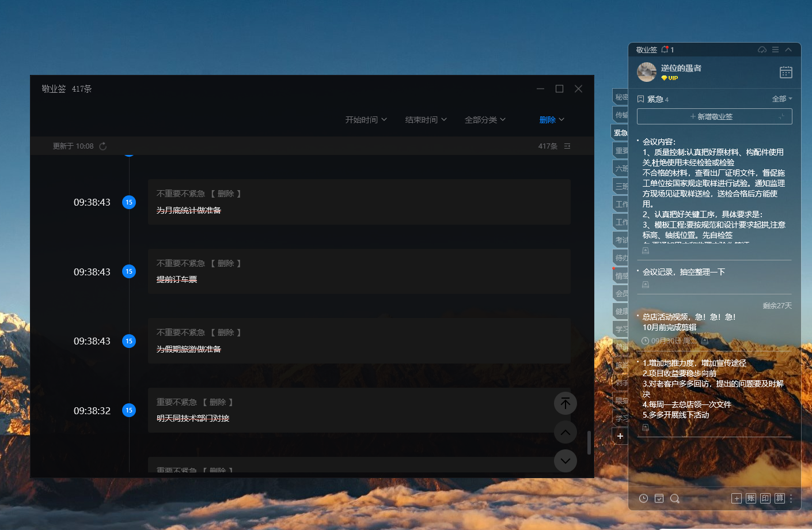Screen dimensions: 812x530
Task: Click the search magnifier at widget bottom
Action: [675, 498]
